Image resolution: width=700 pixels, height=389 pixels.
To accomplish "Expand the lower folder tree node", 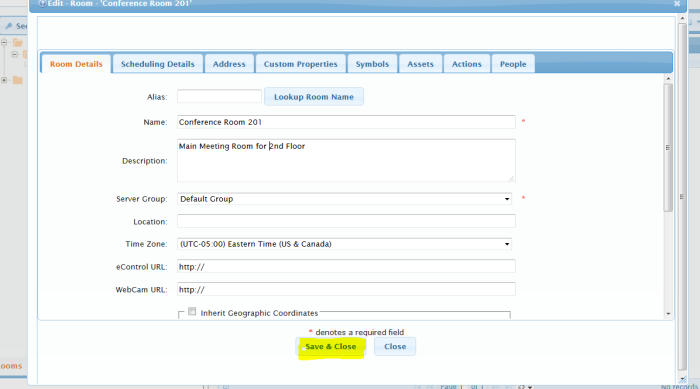I will point(4,80).
